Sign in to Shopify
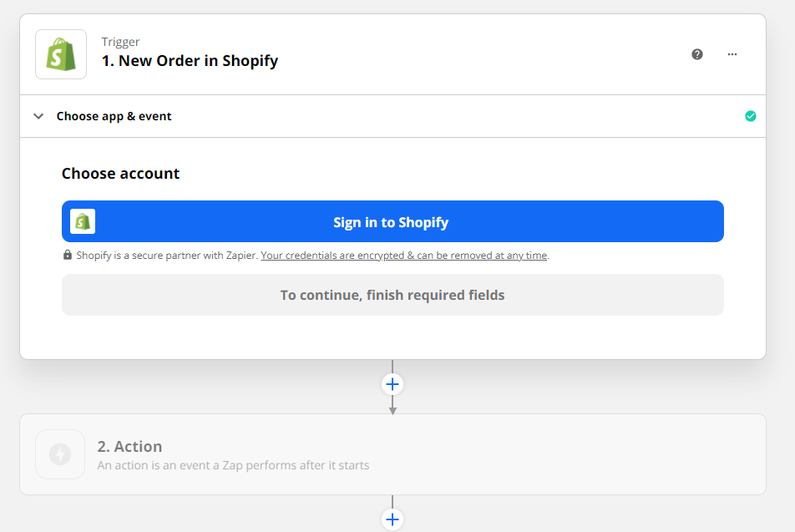795x532 pixels. click(392, 221)
